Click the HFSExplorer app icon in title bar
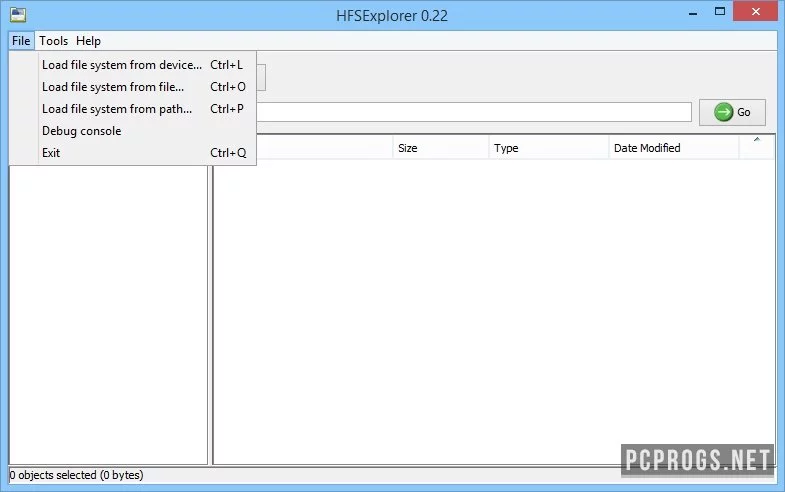The image size is (785, 492). pos(18,15)
